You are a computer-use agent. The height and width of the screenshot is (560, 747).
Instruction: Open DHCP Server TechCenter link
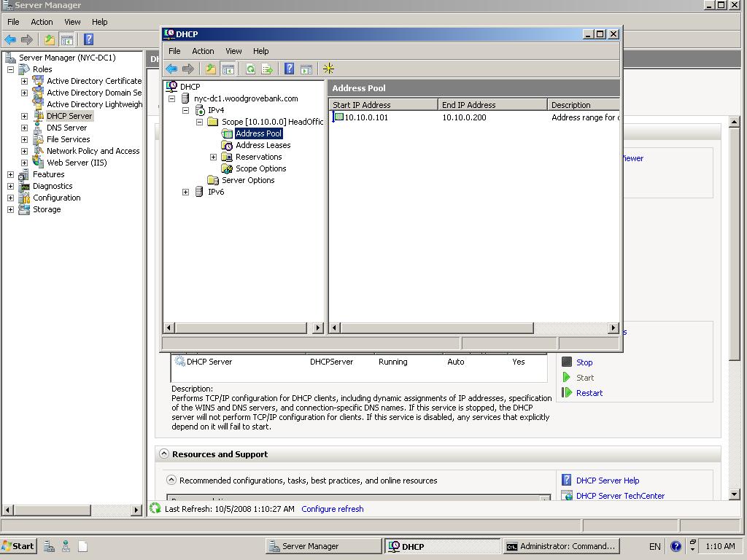coord(620,496)
